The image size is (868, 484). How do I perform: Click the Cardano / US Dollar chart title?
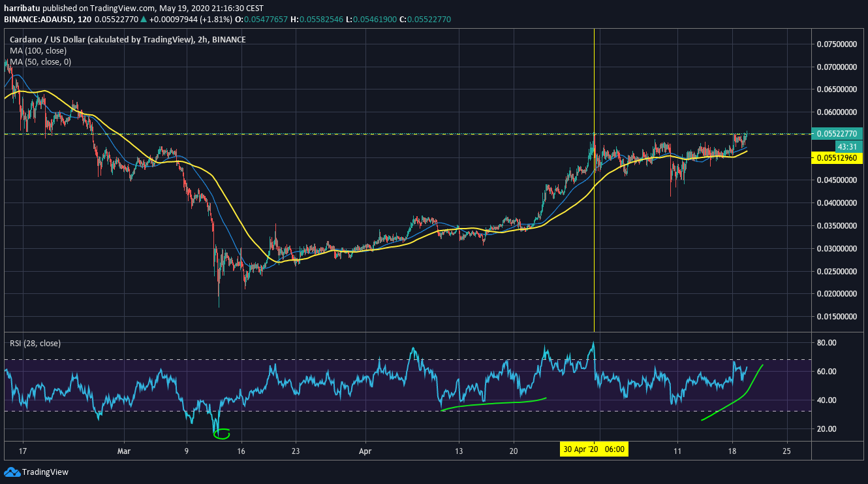127,40
